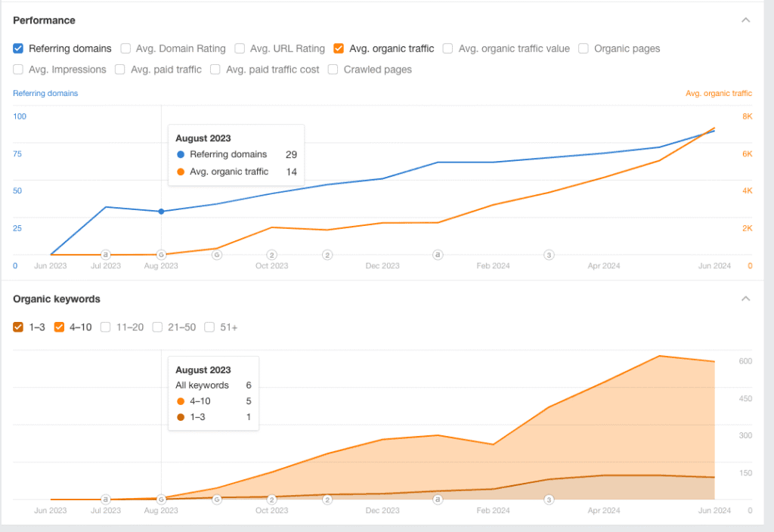Tick the Avg. paid traffic cost checkbox
This screenshot has height=532, width=774.
215,70
